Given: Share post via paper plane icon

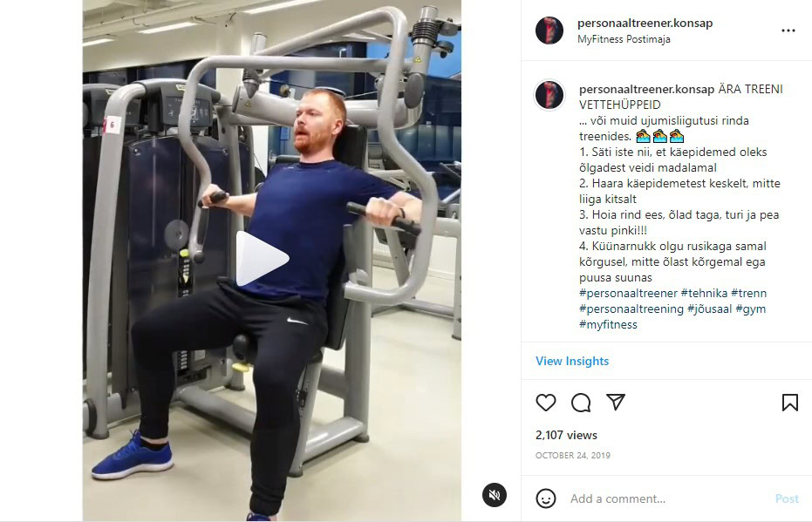Looking at the screenshot, I should coord(616,402).
